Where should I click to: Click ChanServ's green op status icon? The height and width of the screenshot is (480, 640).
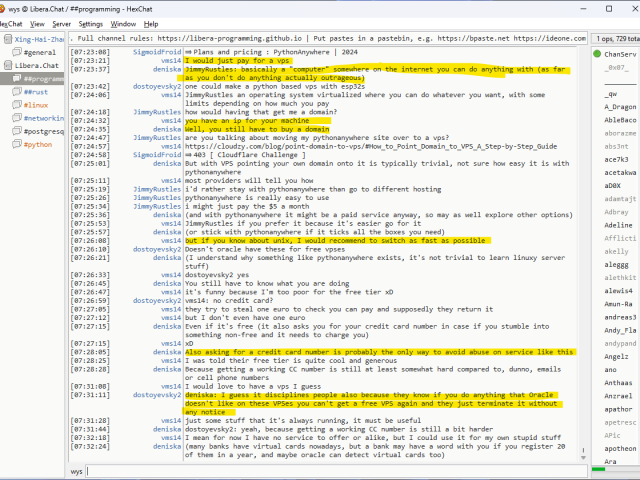point(598,53)
